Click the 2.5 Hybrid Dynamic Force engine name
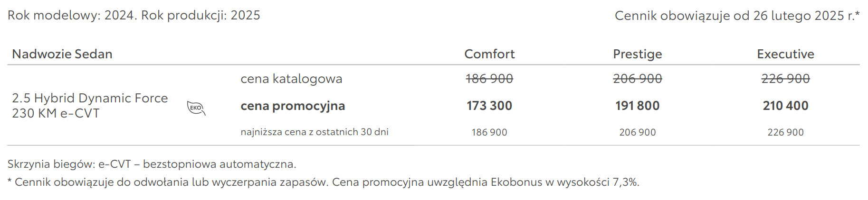868x200 pixels. tap(90, 98)
